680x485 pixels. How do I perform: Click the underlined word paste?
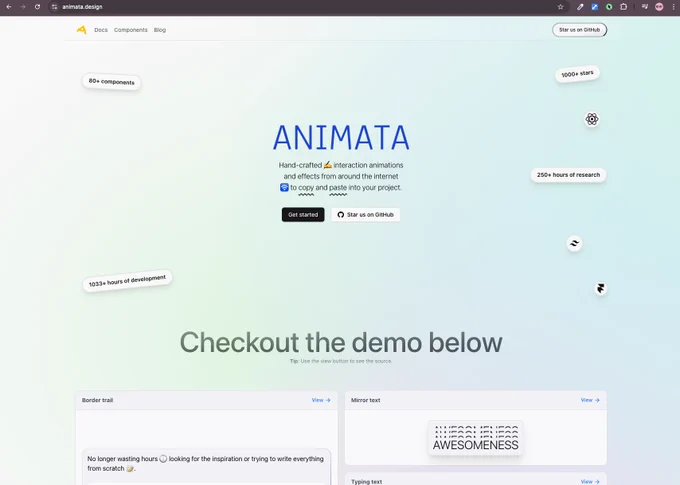(x=338, y=187)
